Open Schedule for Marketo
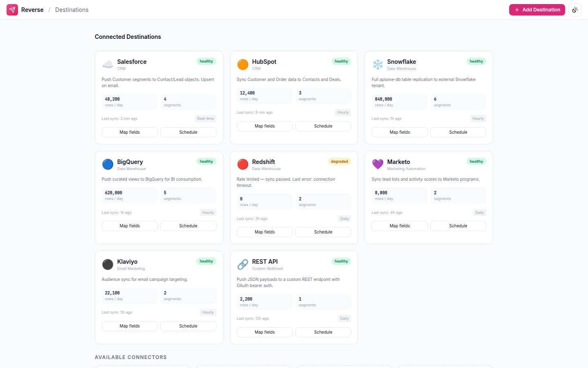Viewport: 588px width, 368px height. click(458, 226)
